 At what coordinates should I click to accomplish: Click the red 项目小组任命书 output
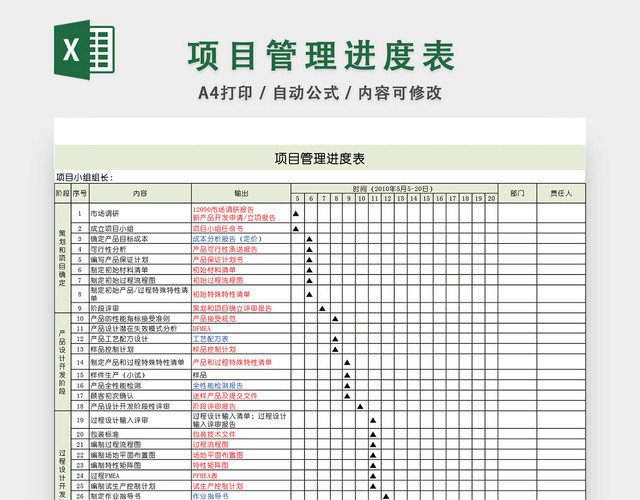[218, 229]
